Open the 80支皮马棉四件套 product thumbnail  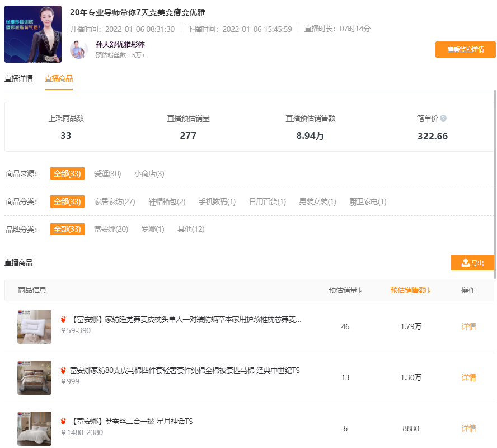point(34,377)
